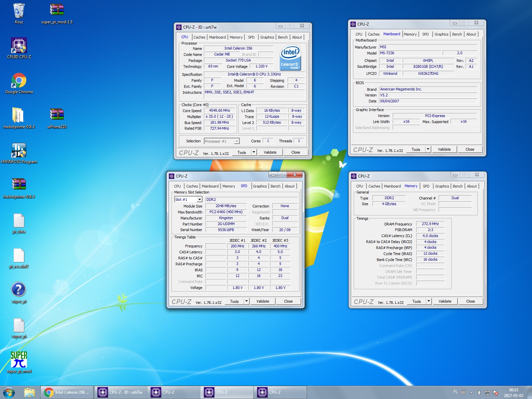The height and width of the screenshot is (399, 532).
Task: Select the HWiNFO32 Program shortcut
Action: pyautogui.click(x=19, y=153)
